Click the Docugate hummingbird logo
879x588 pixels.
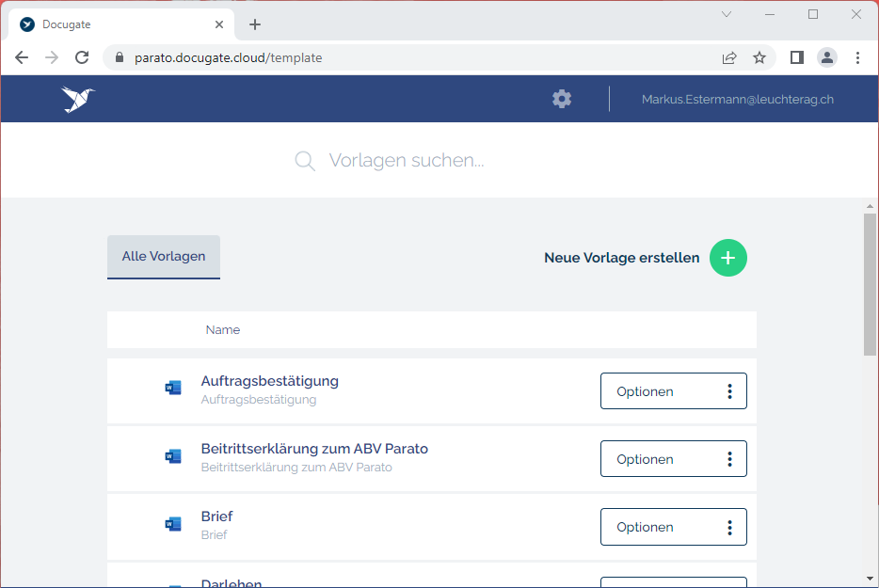point(78,99)
